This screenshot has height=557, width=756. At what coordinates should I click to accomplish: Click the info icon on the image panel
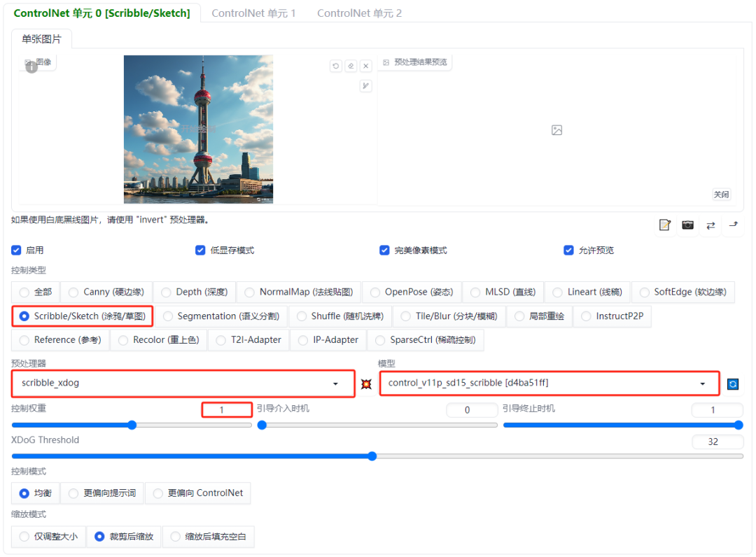click(31, 67)
